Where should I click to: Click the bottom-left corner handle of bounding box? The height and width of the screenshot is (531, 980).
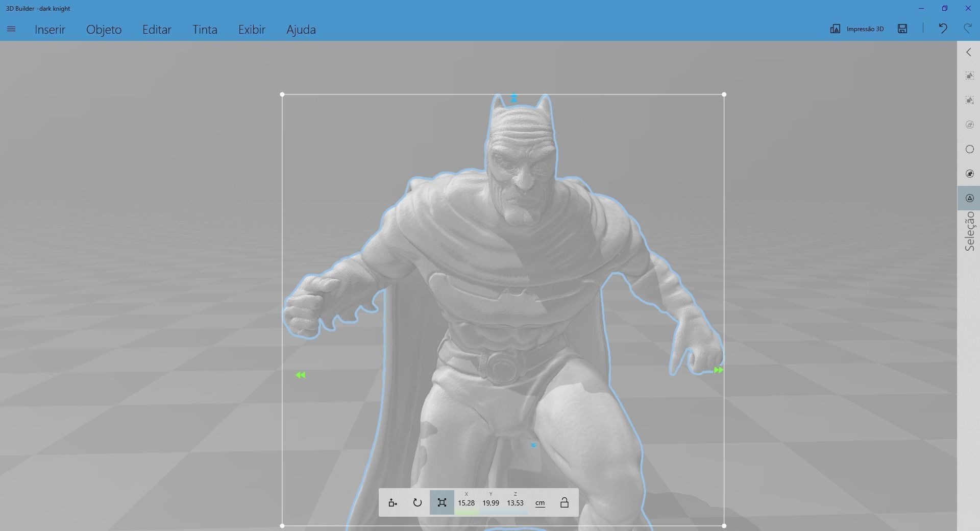coord(282,526)
